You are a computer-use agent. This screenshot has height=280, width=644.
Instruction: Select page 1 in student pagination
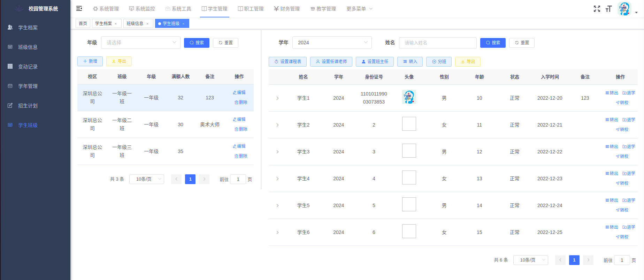[574, 260]
